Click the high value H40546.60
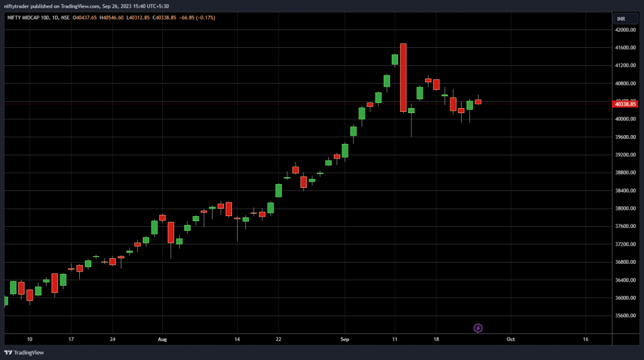 point(111,18)
